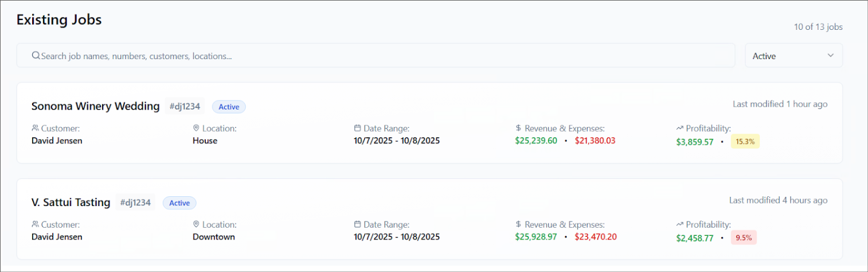Image resolution: width=868 pixels, height=272 pixels.
Task: Click the search magnifier icon
Action: tap(36, 56)
